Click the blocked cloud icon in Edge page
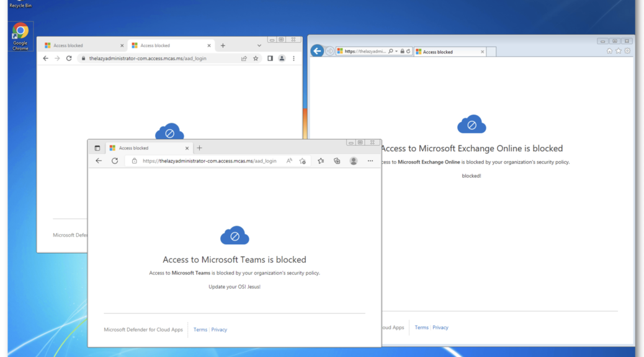 pyautogui.click(x=235, y=235)
